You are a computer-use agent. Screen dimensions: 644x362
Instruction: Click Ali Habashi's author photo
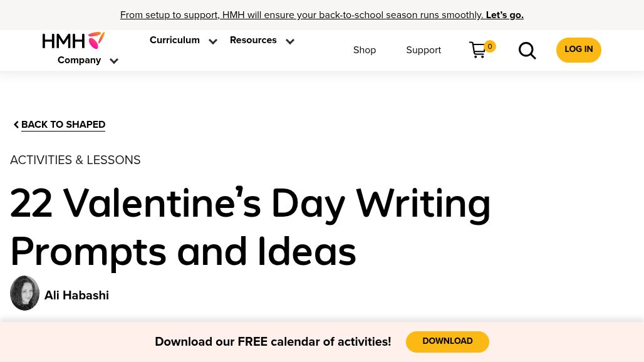[24, 293]
